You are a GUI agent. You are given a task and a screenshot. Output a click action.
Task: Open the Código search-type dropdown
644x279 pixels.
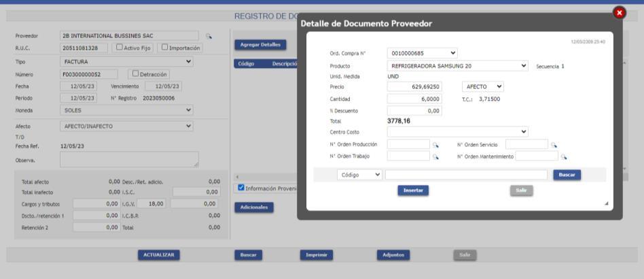pos(359,175)
